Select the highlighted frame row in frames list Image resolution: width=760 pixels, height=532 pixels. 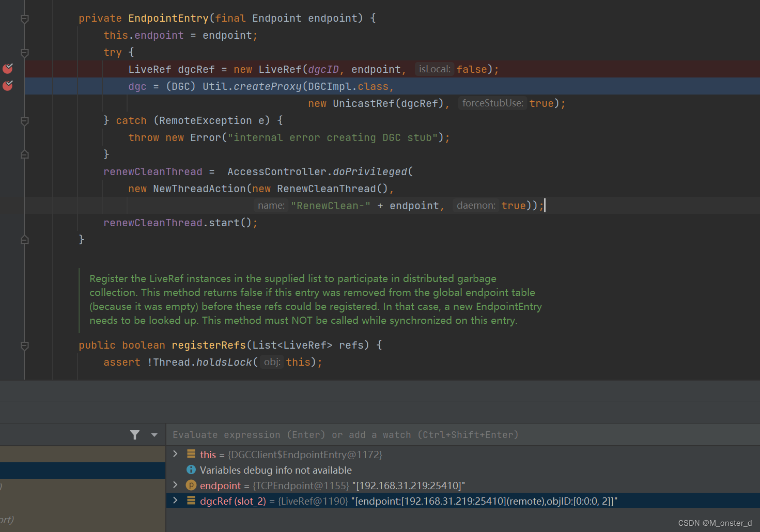coord(83,471)
